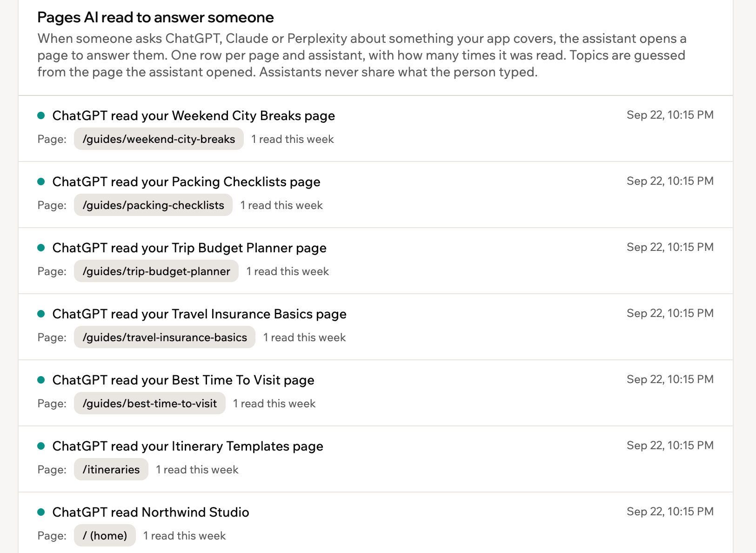Click the "Page:" label before /guides/trip-budget-planner
The width and height of the screenshot is (756, 553).
52,271
